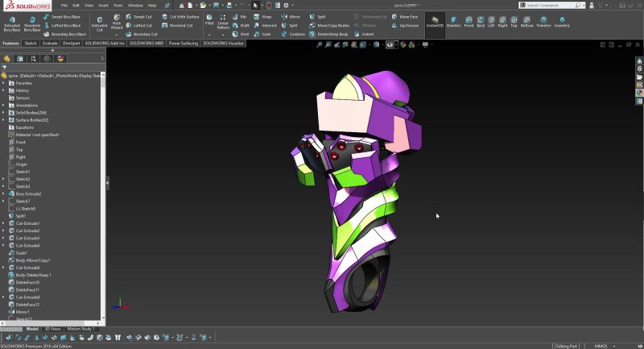Switch to Trimetric view
The image size is (644, 349).
543,23
